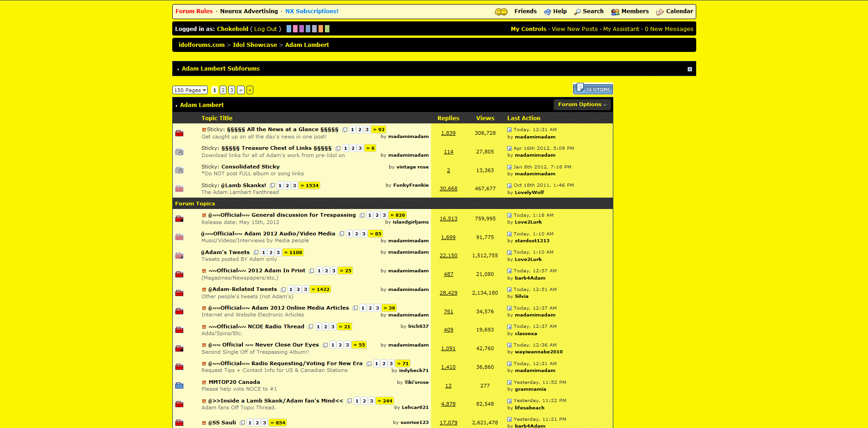Click locked folder icon for Treasure Chest of Links

[x=180, y=152]
